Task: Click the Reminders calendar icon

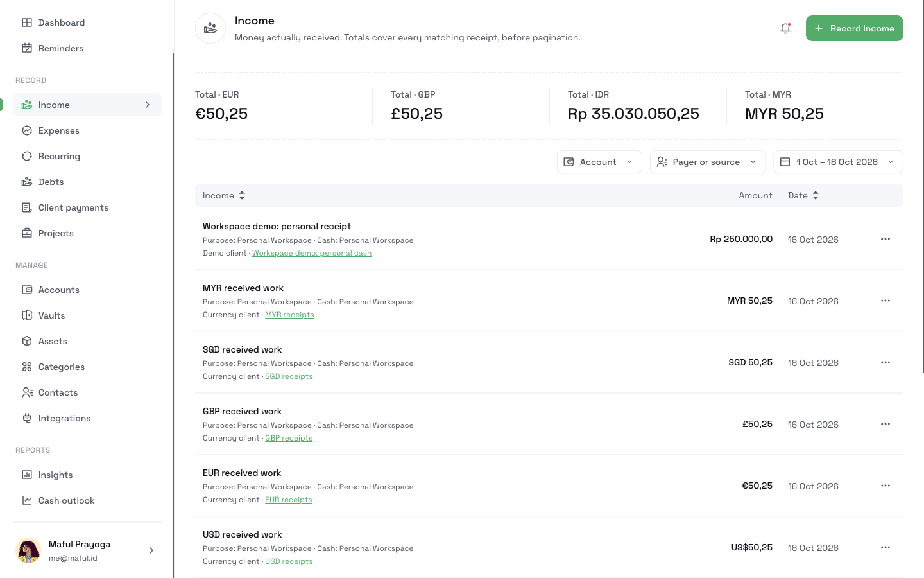Action: coord(27,48)
